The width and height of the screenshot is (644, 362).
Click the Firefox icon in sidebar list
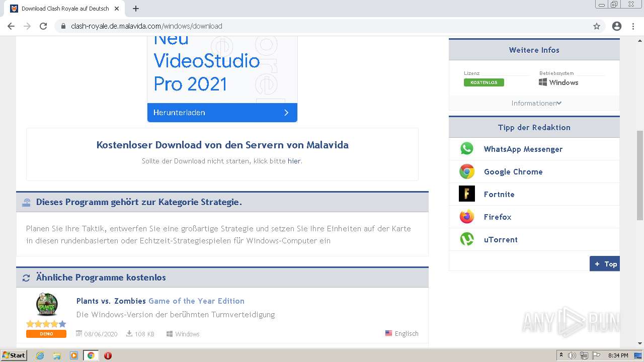pyautogui.click(x=467, y=217)
